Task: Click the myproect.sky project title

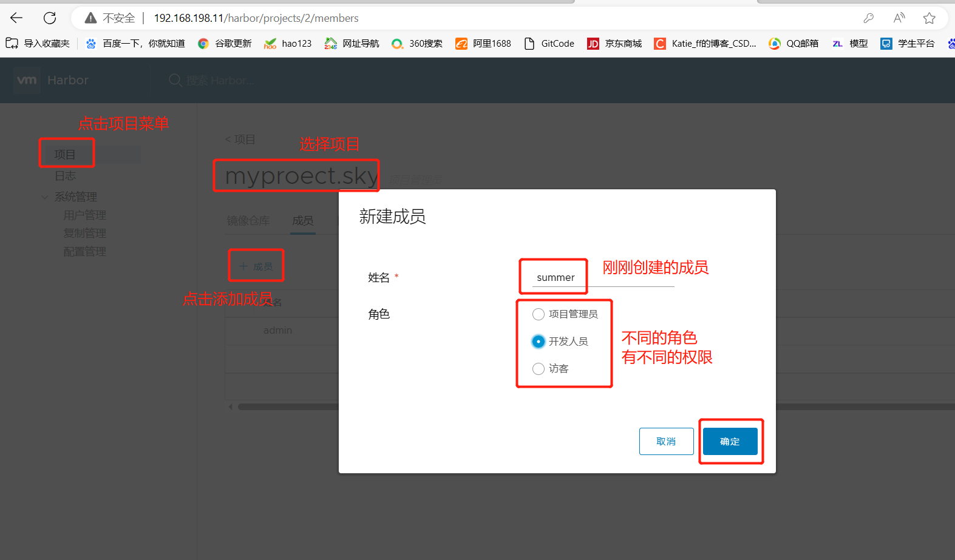Action: pyautogui.click(x=302, y=175)
